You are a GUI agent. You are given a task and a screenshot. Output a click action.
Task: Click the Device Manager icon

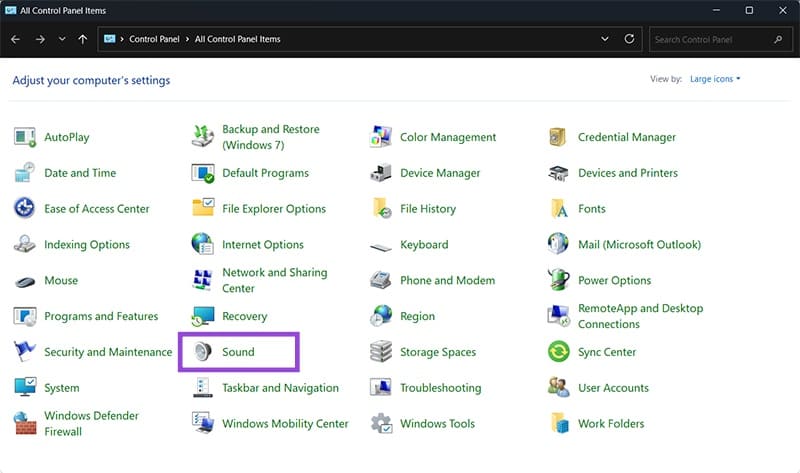tap(381, 173)
